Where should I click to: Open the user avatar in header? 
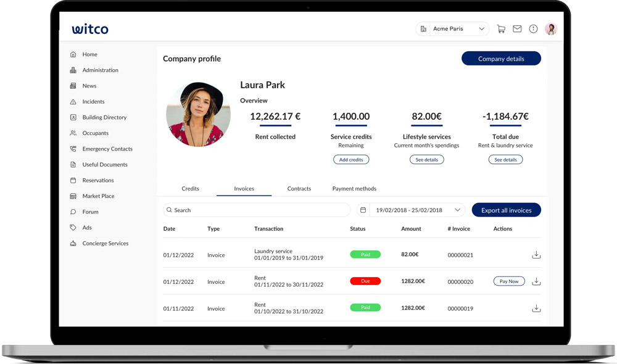(551, 29)
